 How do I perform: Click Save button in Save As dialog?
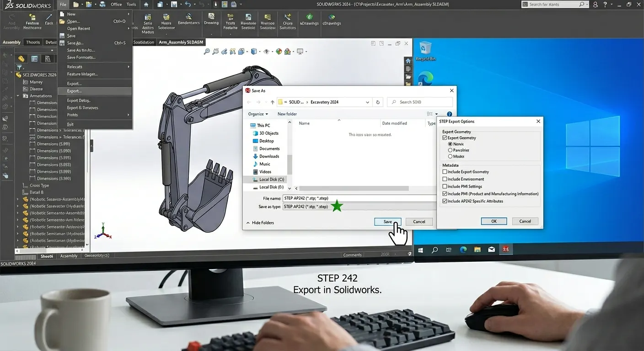click(388, 222)
